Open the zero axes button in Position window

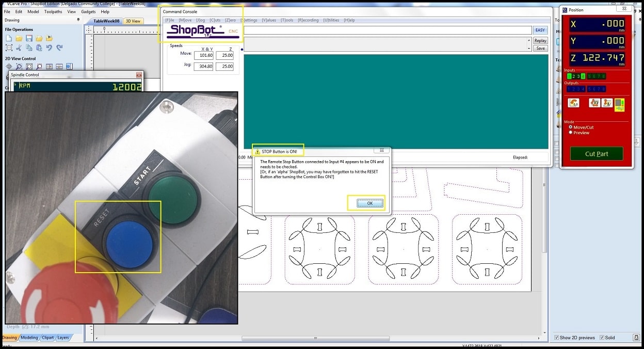click(573, 103)
